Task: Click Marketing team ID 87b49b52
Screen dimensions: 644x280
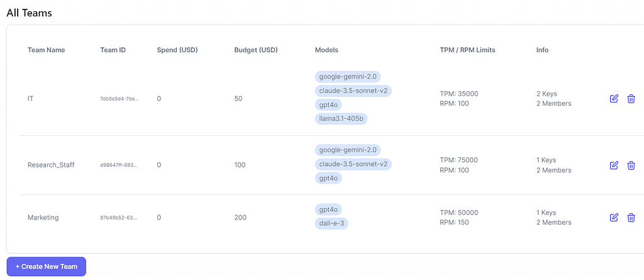Action: coord(119,218)
